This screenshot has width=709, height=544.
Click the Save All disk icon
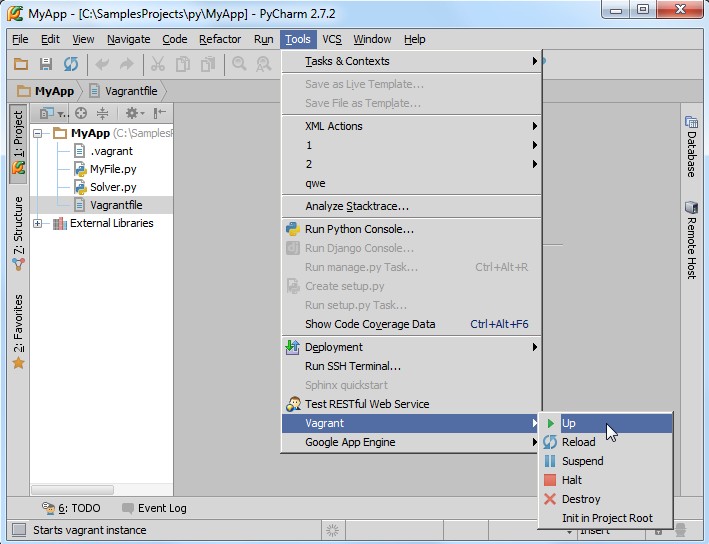[x=46, y=64]
